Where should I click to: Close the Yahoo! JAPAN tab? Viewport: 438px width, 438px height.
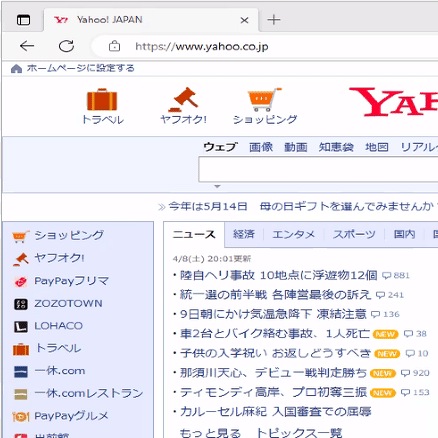(244, 20)
